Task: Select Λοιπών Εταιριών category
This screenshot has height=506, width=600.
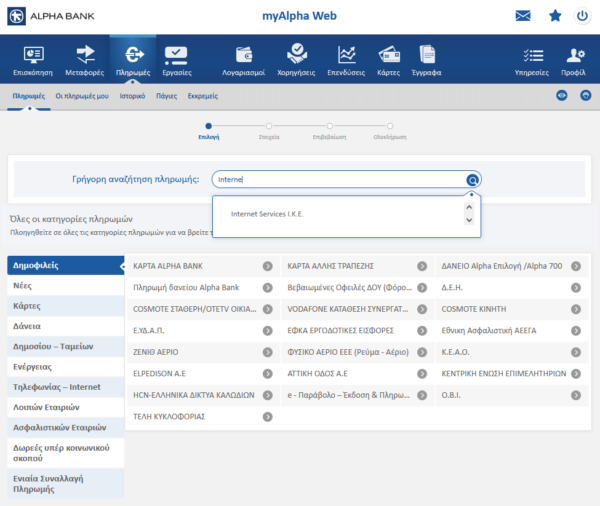Action: point(66,407)
